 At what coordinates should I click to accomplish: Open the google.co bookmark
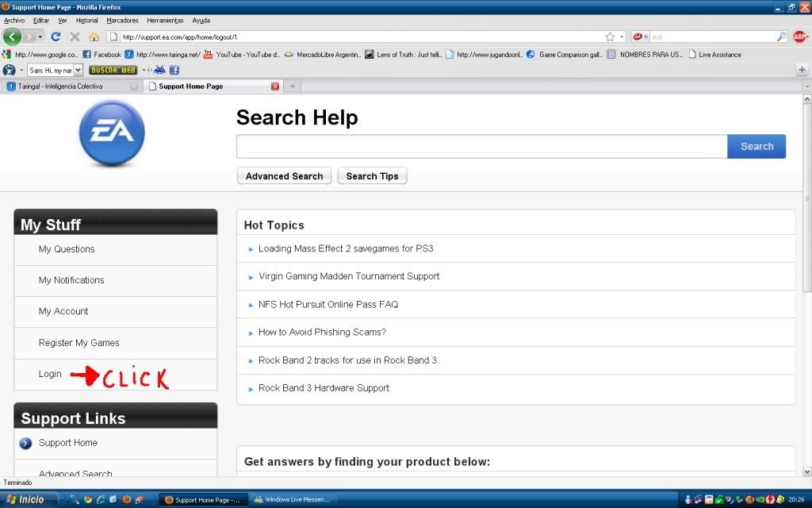pyautogui.click(x=40, y=55)
